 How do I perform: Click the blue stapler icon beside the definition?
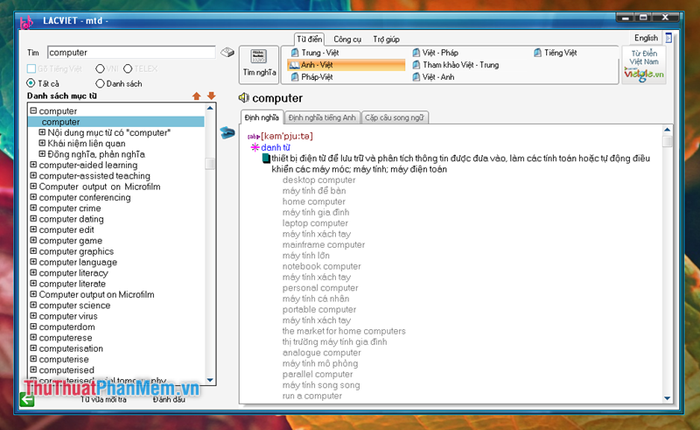point(227,132)
